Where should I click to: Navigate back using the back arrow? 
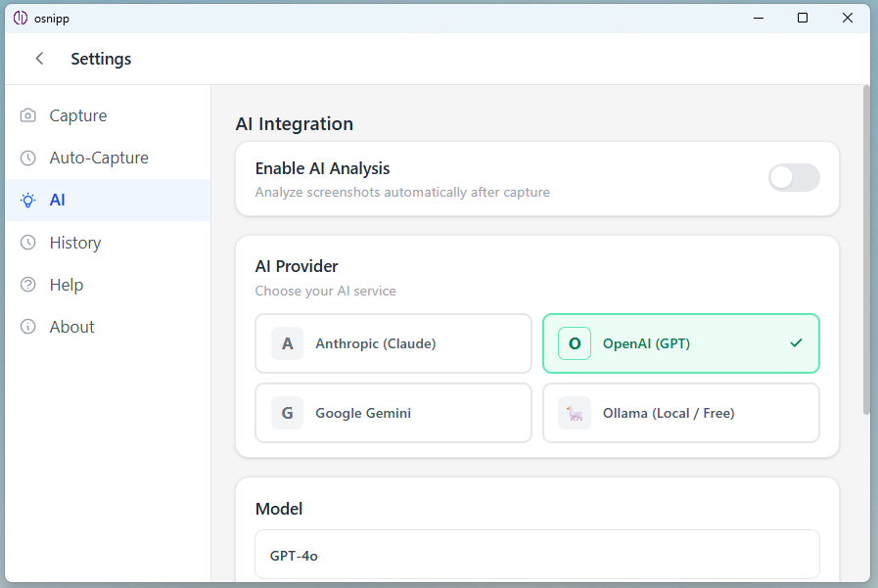pos(38,58)
